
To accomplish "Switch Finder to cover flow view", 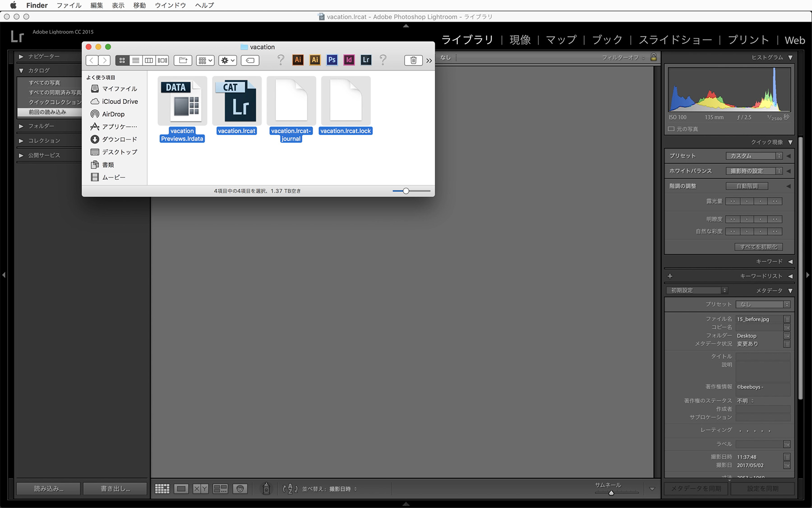I will click(x=162, y=60).
